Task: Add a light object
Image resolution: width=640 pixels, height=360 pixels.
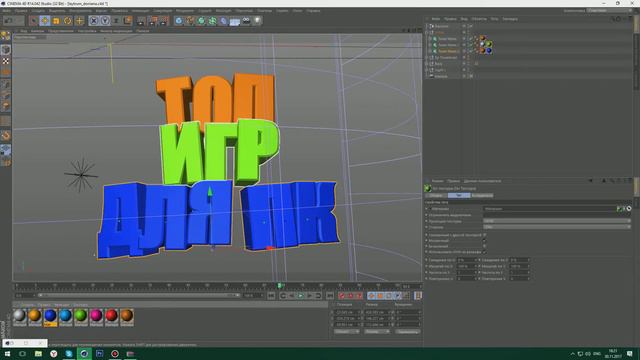Action: pos(257,20)
